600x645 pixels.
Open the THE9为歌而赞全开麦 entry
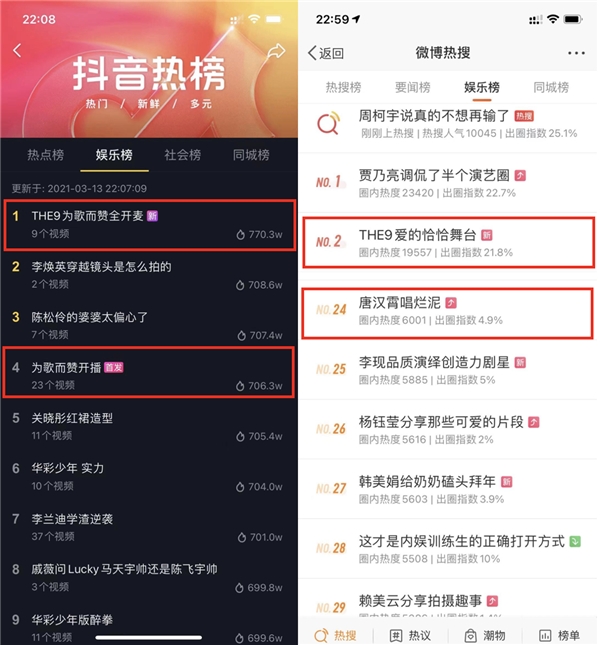149,225
